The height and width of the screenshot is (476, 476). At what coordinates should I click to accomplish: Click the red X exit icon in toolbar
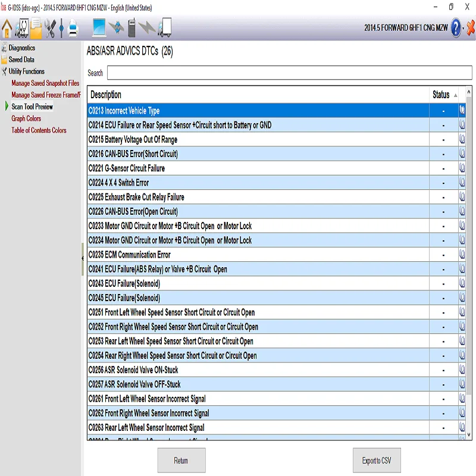tap(471, 28)
